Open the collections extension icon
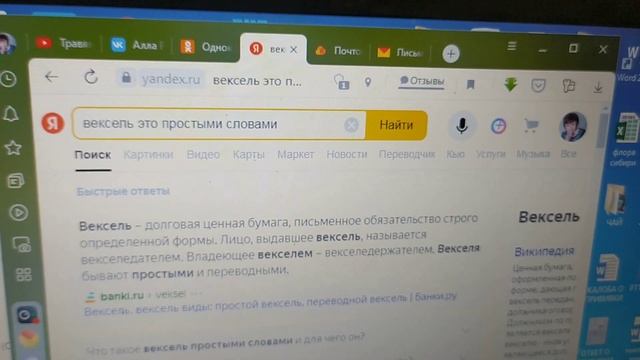Viewport: 640px width, 360px height. click(x=568, y=85)
